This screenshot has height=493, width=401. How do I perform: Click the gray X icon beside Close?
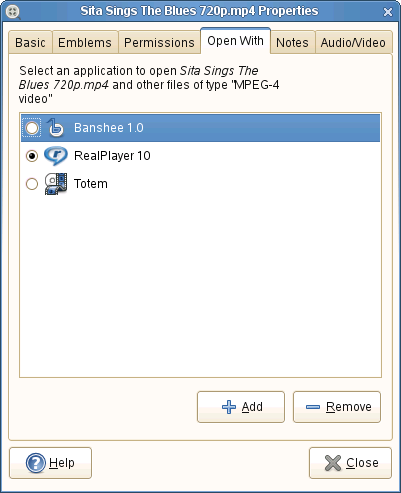pyautogui.click(x=333, y=463)
